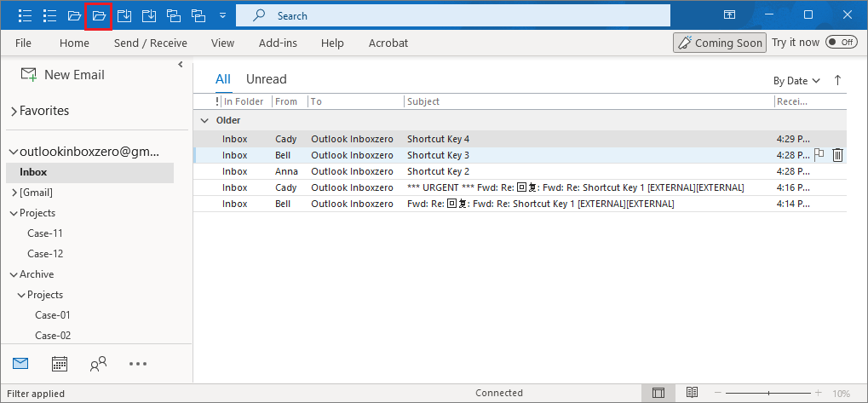
Task: Reverse sort order with the up arrow
Action: tap(837, 80)
